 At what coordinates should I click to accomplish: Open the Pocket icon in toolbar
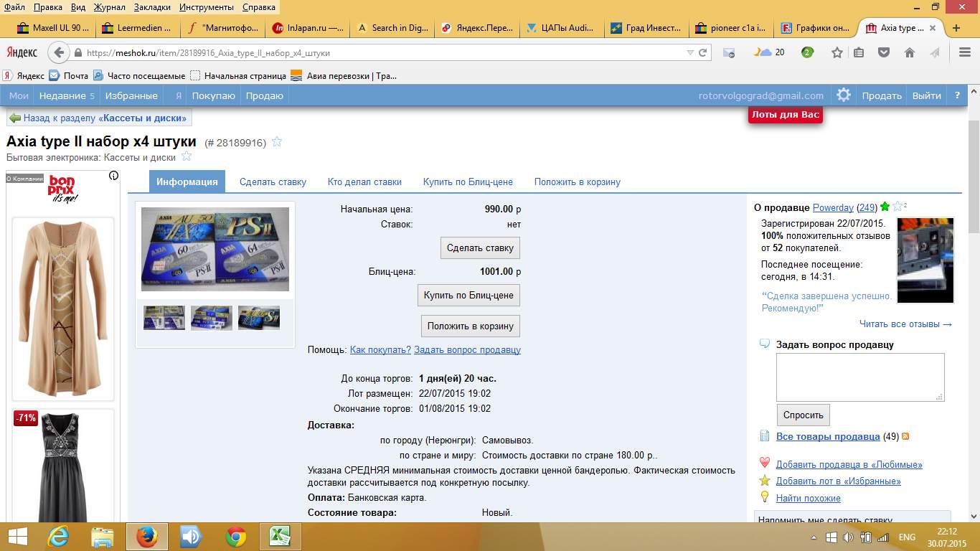pos(885,52)
